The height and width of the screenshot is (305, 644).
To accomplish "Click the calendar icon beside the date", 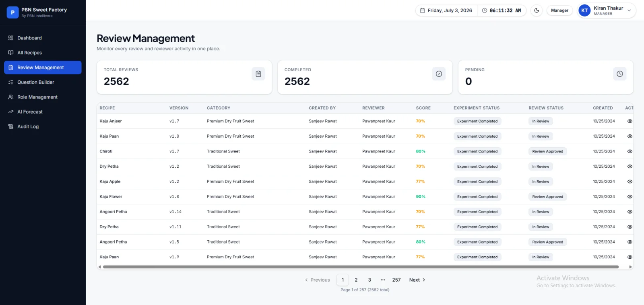I will [422, 10].
